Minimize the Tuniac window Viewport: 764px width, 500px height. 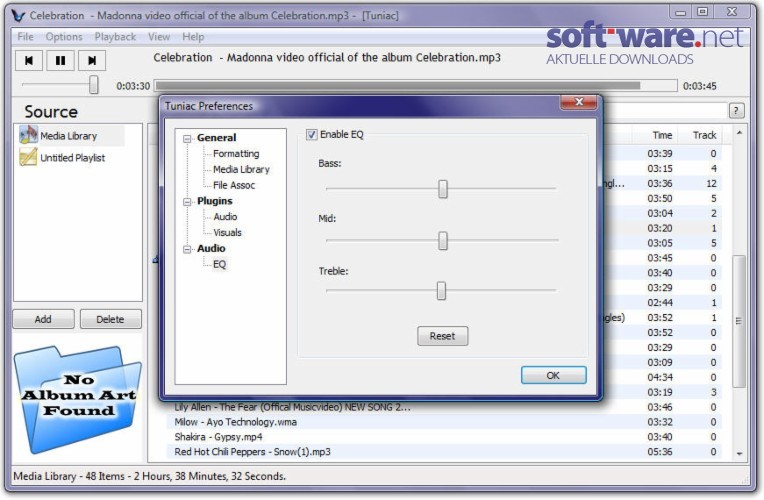(681, 12)
